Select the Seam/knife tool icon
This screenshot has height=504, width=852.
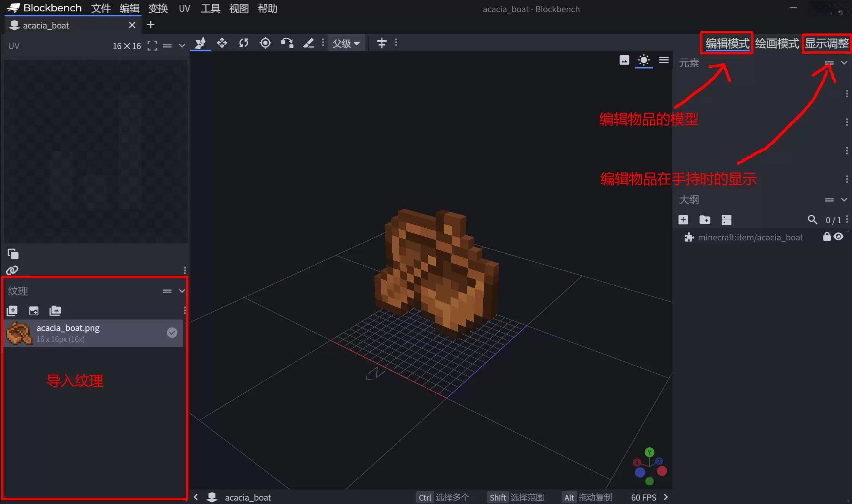(x=309, y=43)
